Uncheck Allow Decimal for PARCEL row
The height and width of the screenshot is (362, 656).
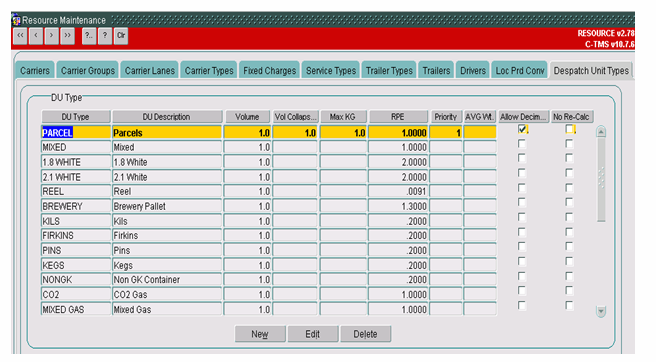[x=522, y=129]
